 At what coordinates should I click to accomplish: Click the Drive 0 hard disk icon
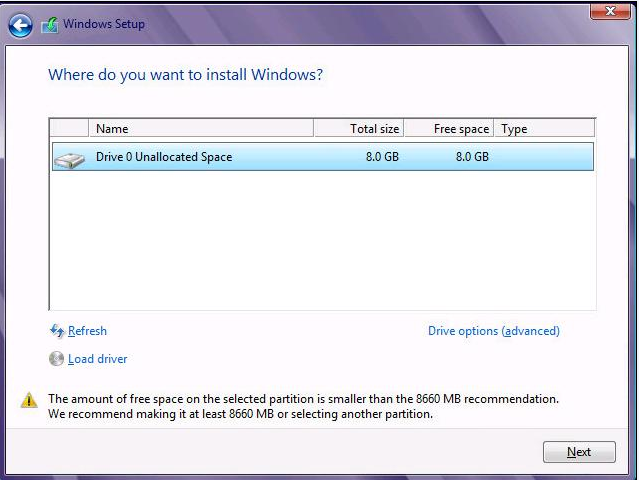(69, 158)
